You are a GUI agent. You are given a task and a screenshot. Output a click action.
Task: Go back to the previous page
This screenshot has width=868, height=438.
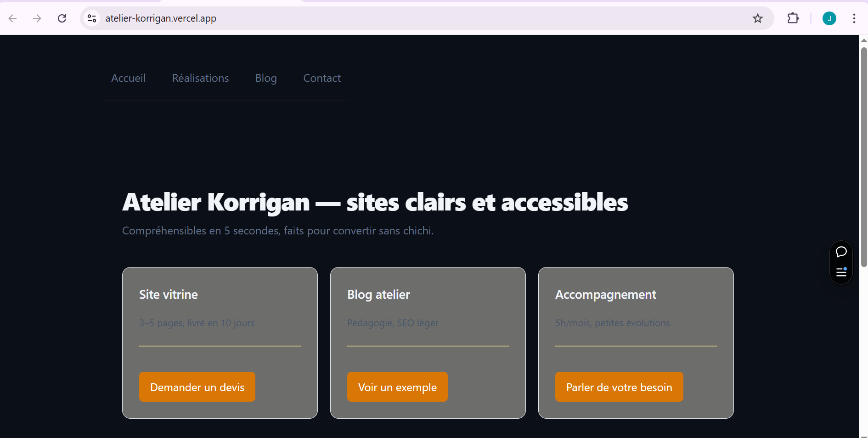[x=12, y=18]
